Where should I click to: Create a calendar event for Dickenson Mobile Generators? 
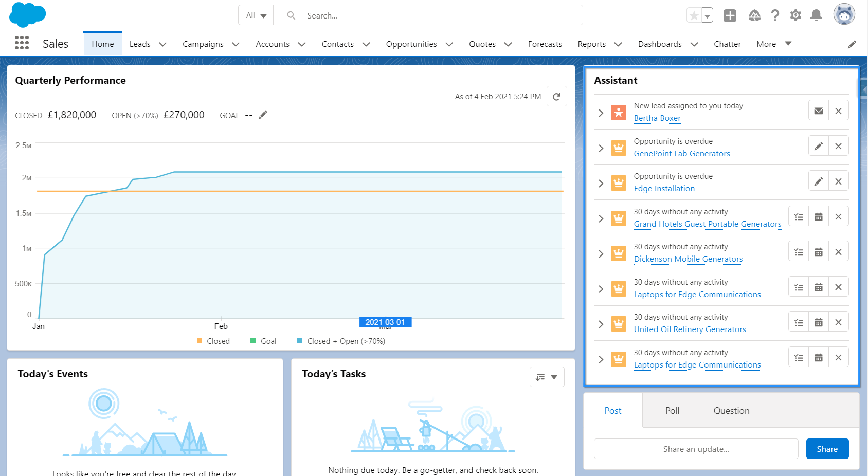click(819, 251)
